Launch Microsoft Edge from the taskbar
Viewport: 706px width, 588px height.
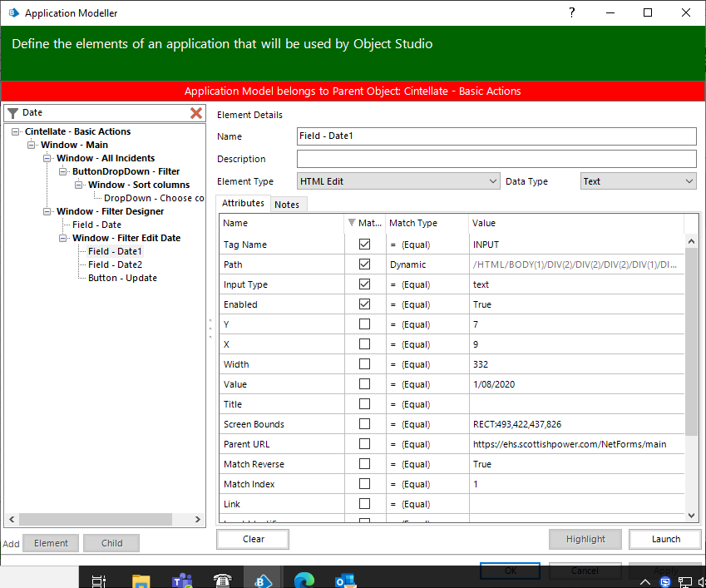click(x=304, y=581)
